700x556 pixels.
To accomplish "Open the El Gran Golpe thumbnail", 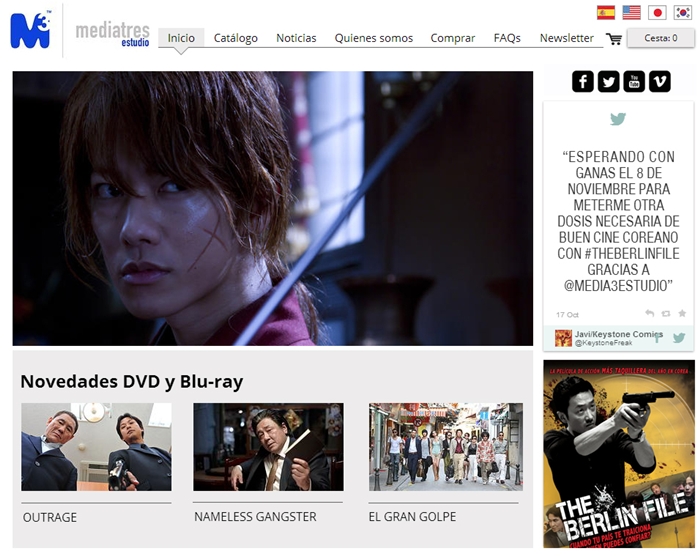I will [x=446, y=447].
